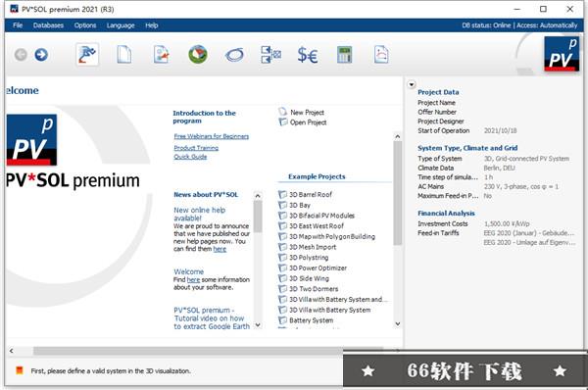Open the Presentation document icon

pyautogui.click(x=381, y=55)
